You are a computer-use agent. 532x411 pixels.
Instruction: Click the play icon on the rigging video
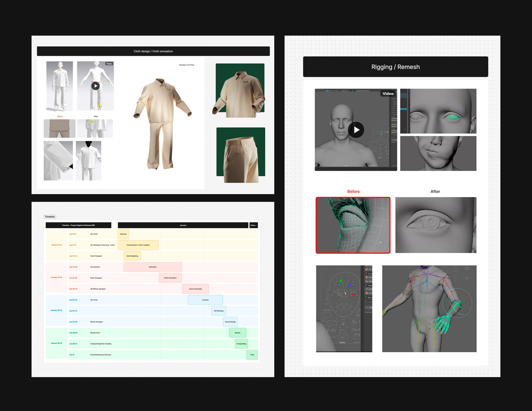(x=356, y=130)
